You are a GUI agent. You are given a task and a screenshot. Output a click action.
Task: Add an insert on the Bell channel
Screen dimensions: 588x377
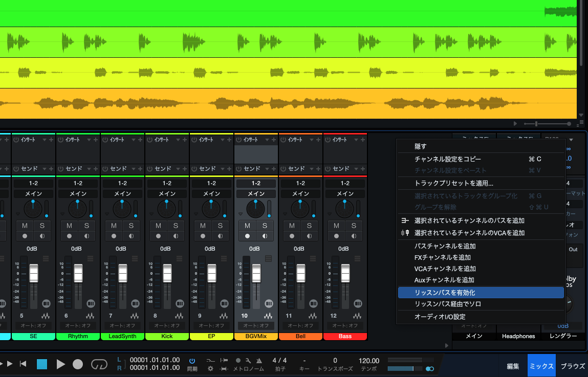tap(318, 140)
